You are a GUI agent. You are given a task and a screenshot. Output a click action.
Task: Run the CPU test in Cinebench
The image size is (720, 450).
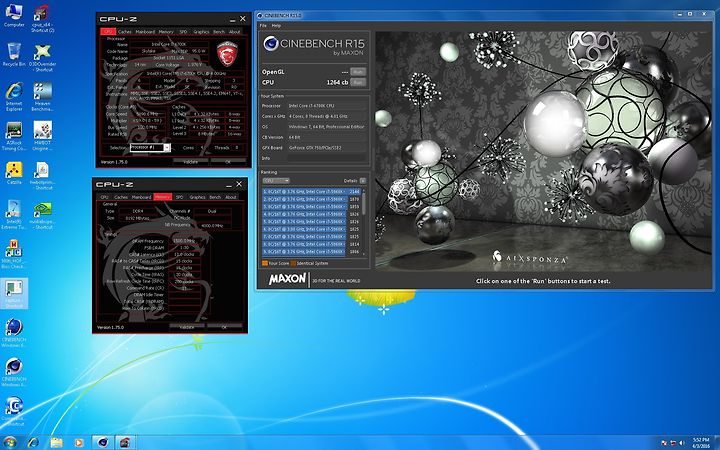coord(358,82)
